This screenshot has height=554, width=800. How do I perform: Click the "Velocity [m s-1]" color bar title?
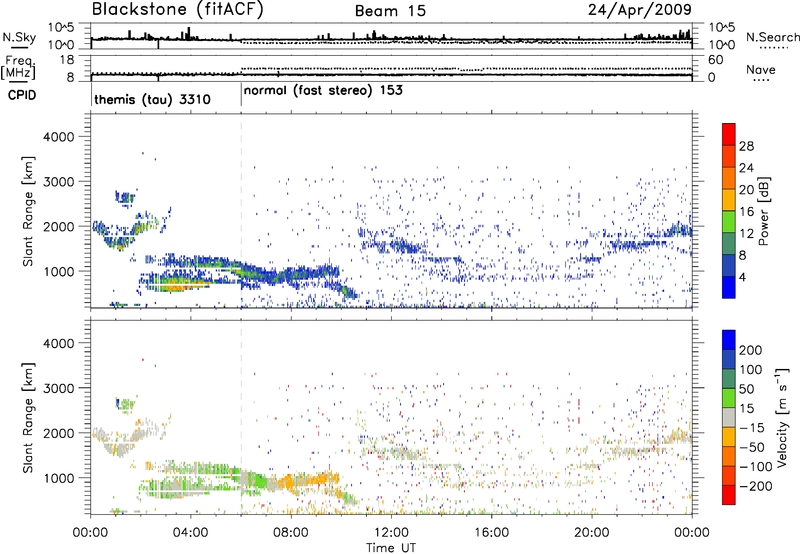[x=782, y=417]
